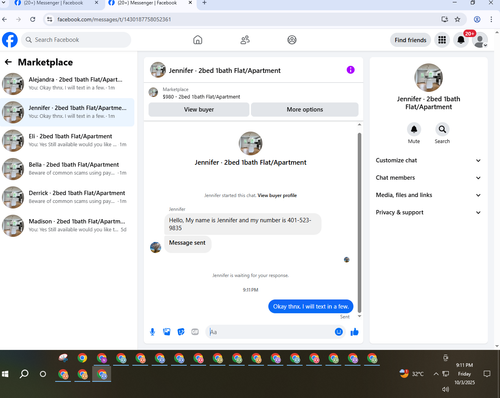
Task: Open the Task View circle icon on taskbar
Action: (x=43, y=374)
